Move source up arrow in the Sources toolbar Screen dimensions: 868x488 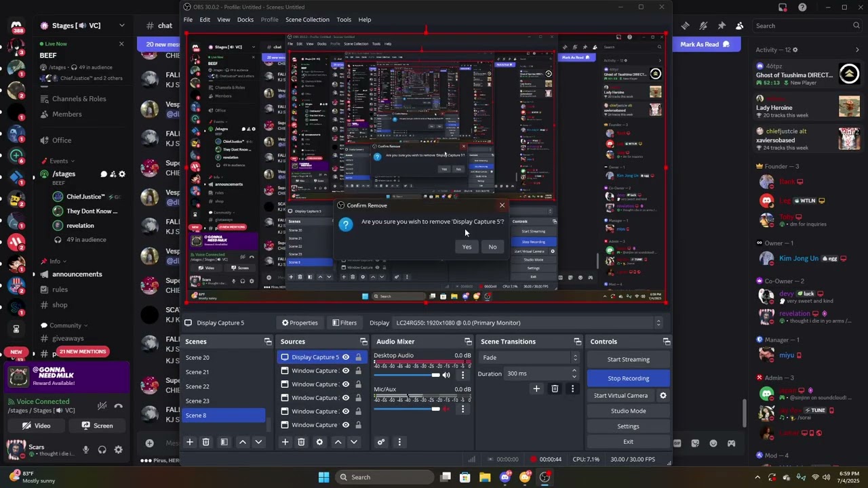coord(338,442)
